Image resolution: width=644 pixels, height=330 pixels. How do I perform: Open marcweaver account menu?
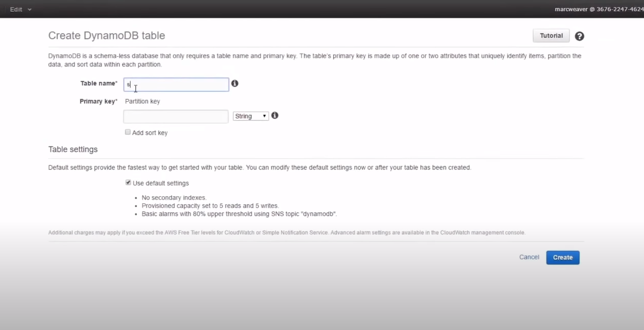[x=599, y=9]
